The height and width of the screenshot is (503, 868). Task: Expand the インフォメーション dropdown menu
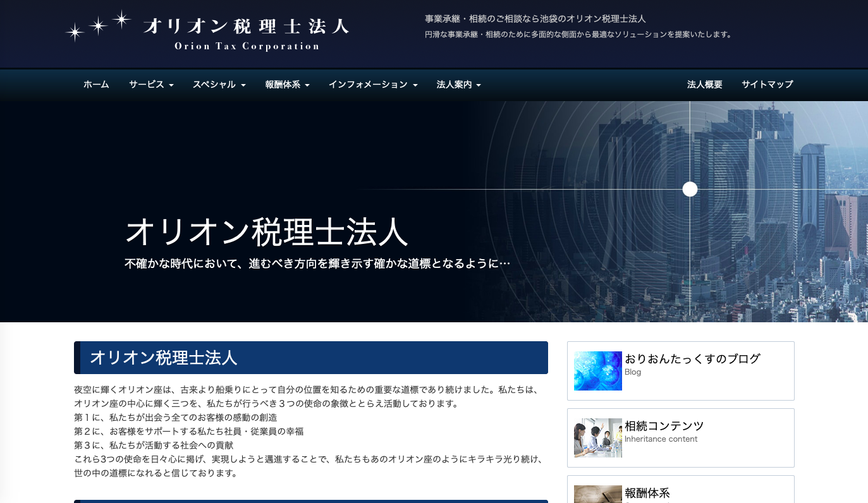pyautogui.click(x=373, y=85)
